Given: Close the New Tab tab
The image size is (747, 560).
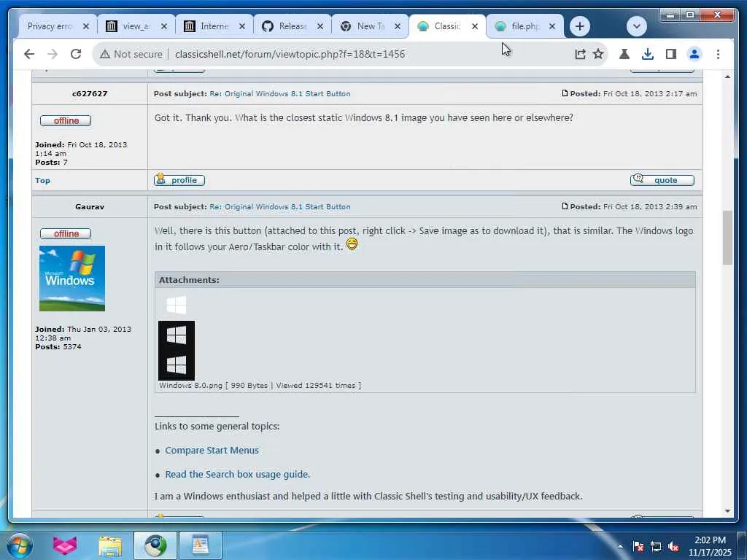Looking at the screenshot, I should pyautogui.click(x=398, y=26).
